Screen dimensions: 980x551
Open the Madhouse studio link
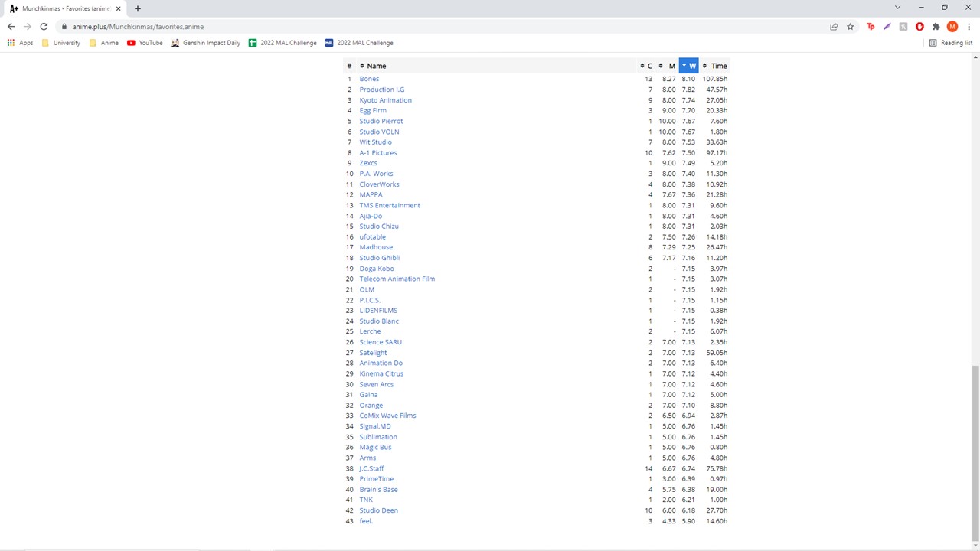tap(376, 247)
